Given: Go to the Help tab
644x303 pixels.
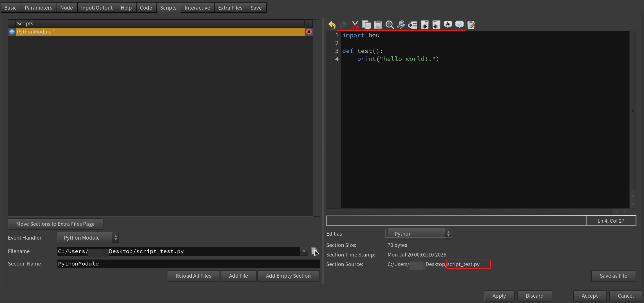Looking at the screenshot, I should [126, 8].
